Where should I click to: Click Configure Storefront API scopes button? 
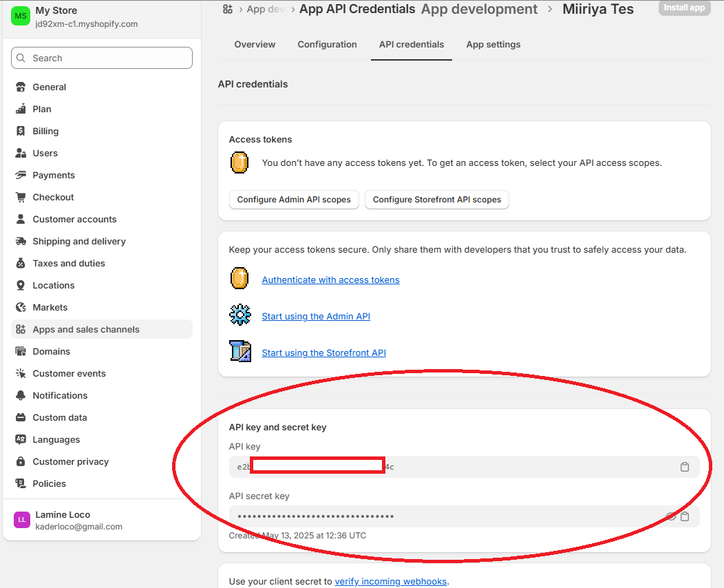pyautogui.click(x=437, y=200)
